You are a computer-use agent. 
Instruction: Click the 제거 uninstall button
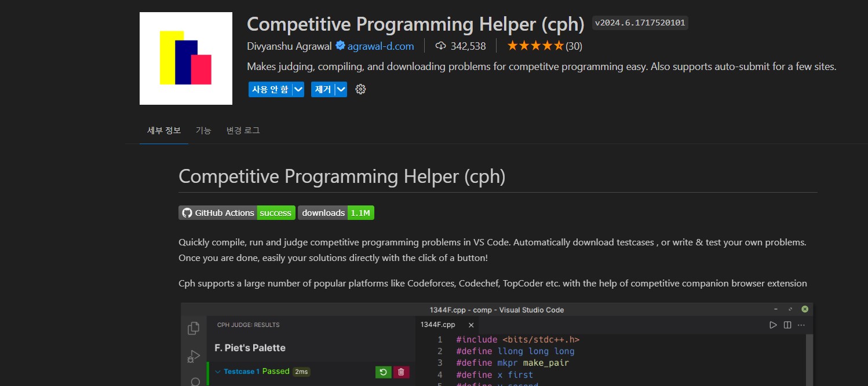[x=323, y=89]
